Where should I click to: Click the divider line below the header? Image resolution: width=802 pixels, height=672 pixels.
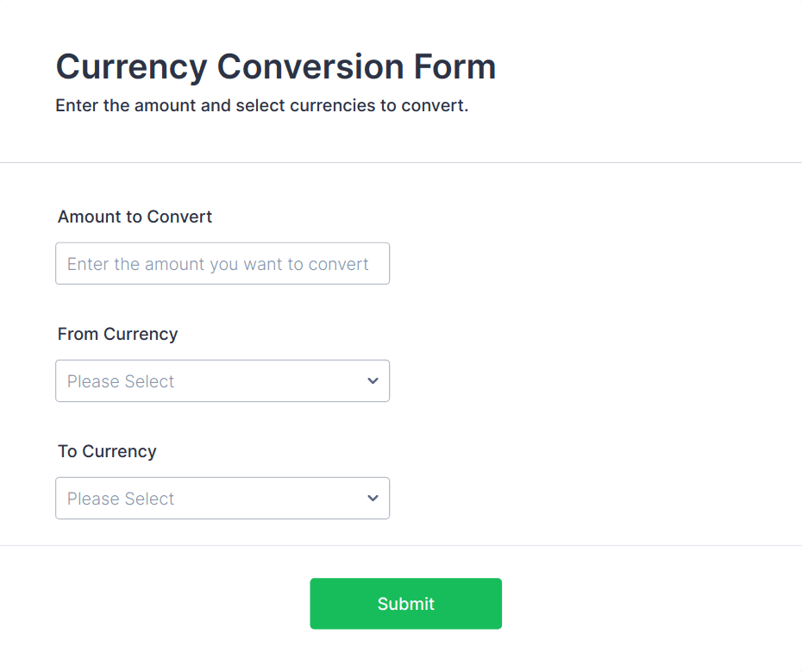point(401,162)
